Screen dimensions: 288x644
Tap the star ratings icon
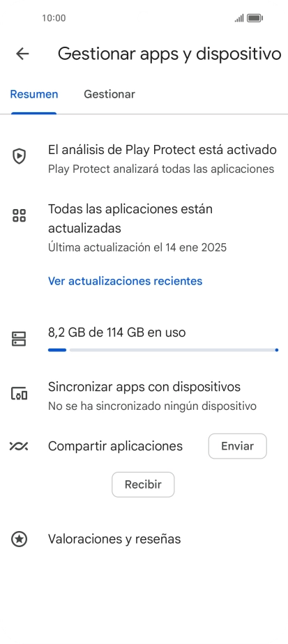19,539
